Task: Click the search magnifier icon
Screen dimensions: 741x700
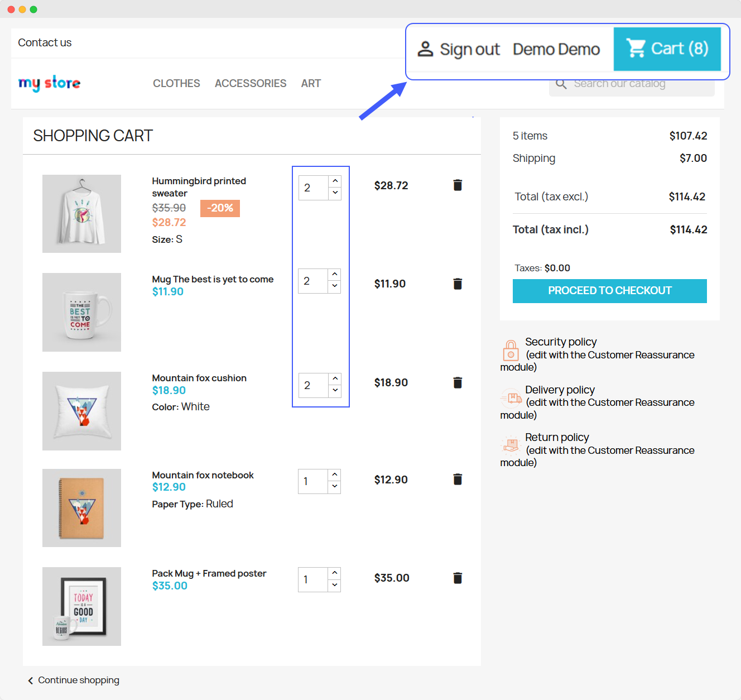Action: click(561, 84)
